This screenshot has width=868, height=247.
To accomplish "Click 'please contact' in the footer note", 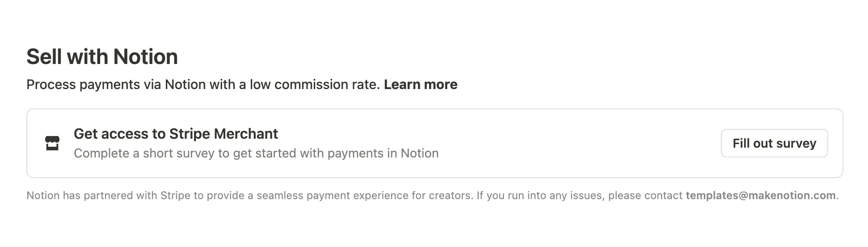I will click(645, 196).
